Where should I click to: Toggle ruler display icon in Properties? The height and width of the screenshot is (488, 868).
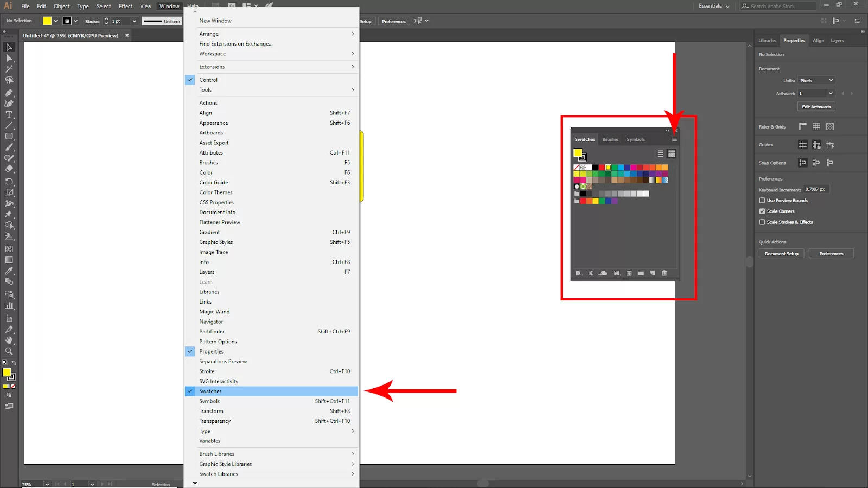[803, 126]
